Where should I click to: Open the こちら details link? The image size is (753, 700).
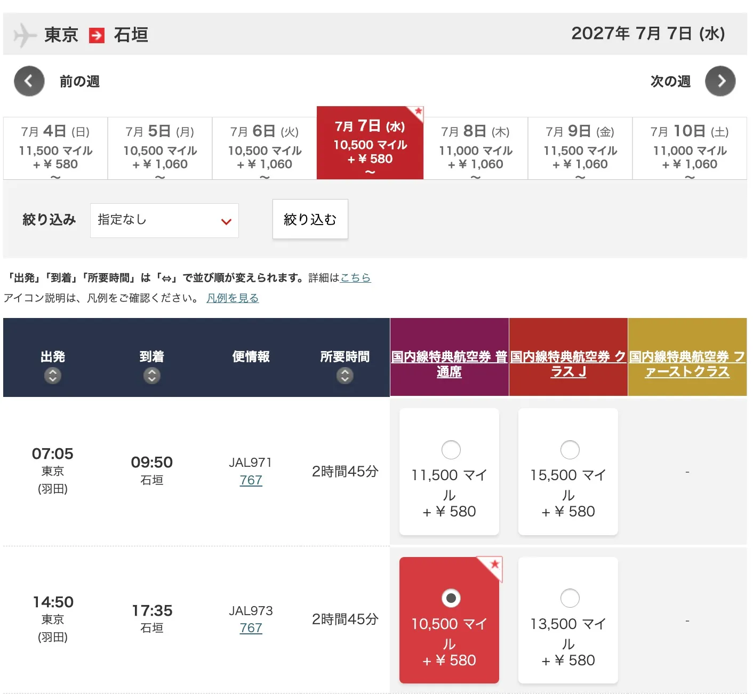click(x=356, y=278)
